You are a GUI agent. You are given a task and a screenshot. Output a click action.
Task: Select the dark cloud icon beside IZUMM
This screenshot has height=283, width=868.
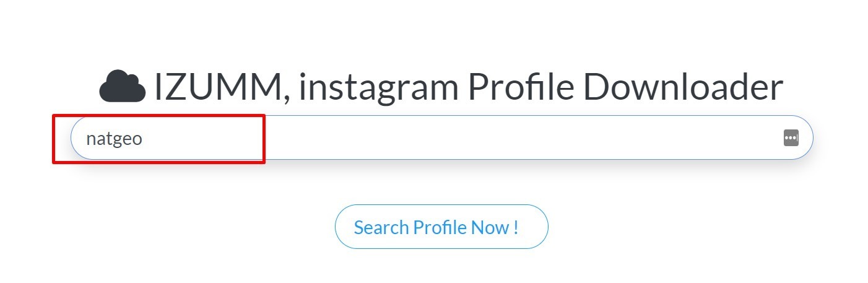[x=122, y=86]
